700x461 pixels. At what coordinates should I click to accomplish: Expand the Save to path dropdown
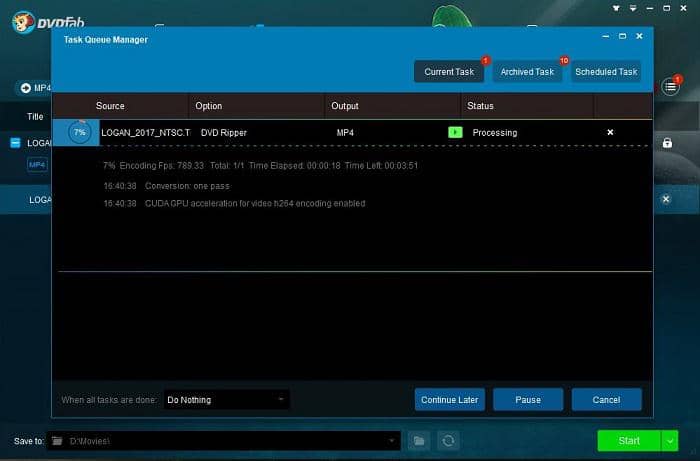(391, 441)
